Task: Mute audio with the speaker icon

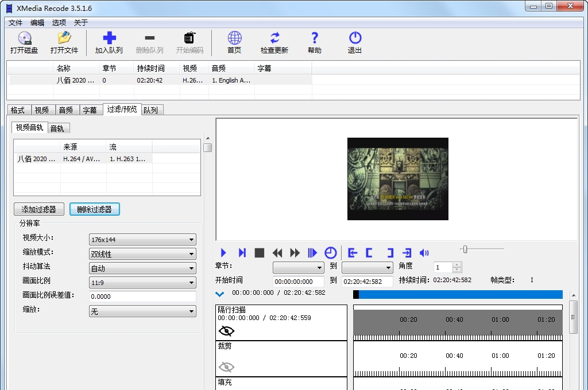Action: click(423, 252)
